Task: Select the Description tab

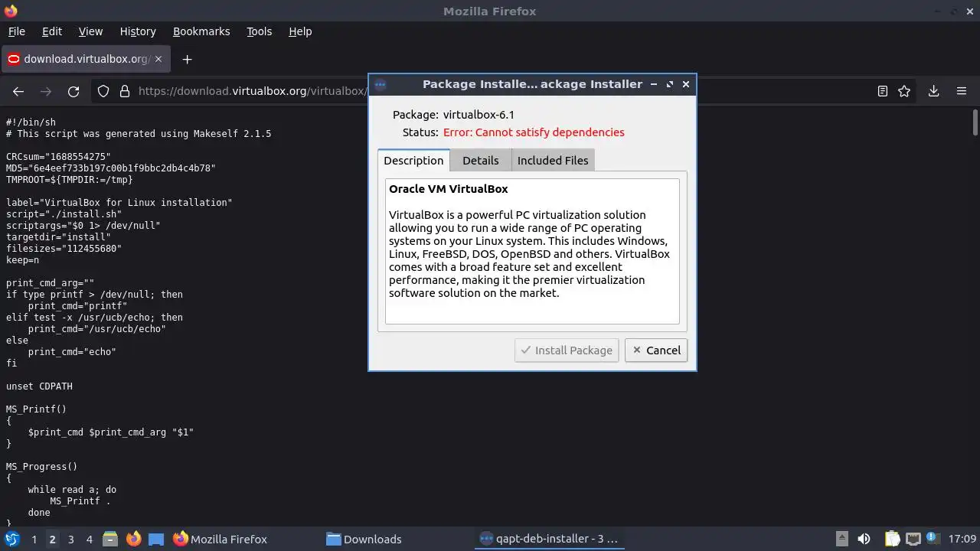Action: pyautogui.click(x=413, y=160)
